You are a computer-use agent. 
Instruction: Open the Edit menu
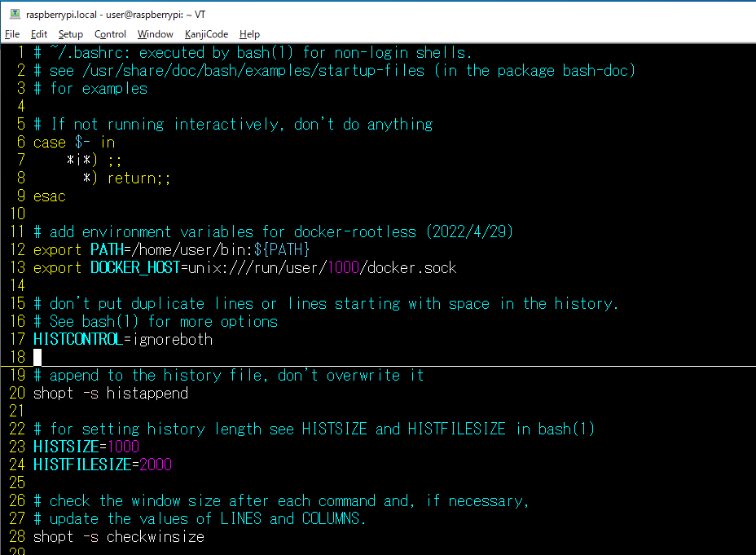pos(38,34)
